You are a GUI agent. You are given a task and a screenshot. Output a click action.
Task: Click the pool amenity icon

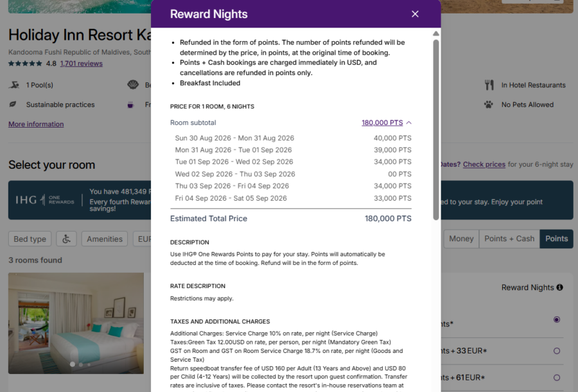point(14,85)
